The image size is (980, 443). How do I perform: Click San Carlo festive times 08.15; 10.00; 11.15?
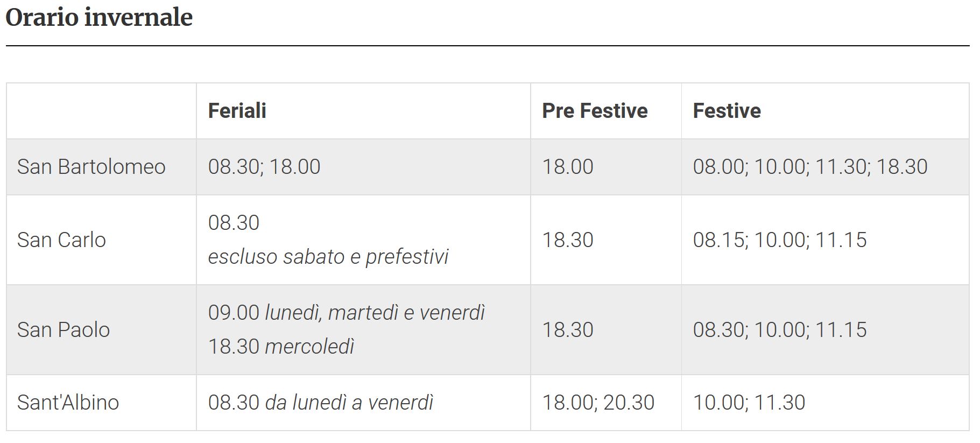click(780, 240)
